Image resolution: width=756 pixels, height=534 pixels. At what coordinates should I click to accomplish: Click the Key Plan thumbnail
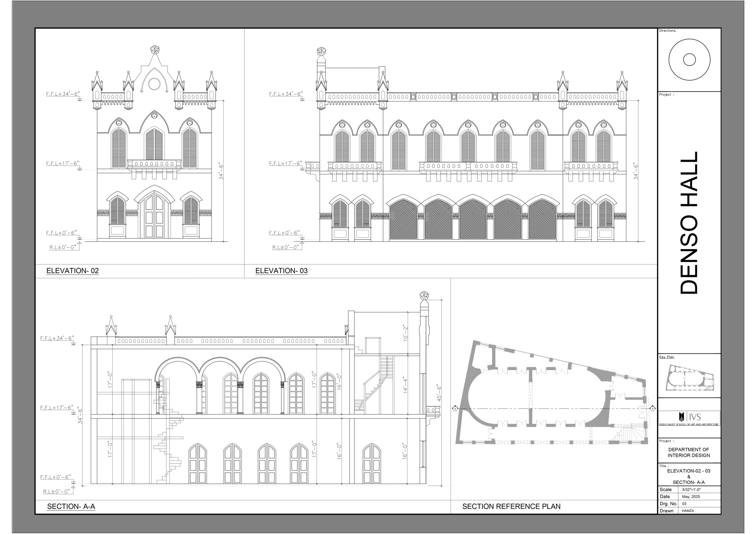689,378
